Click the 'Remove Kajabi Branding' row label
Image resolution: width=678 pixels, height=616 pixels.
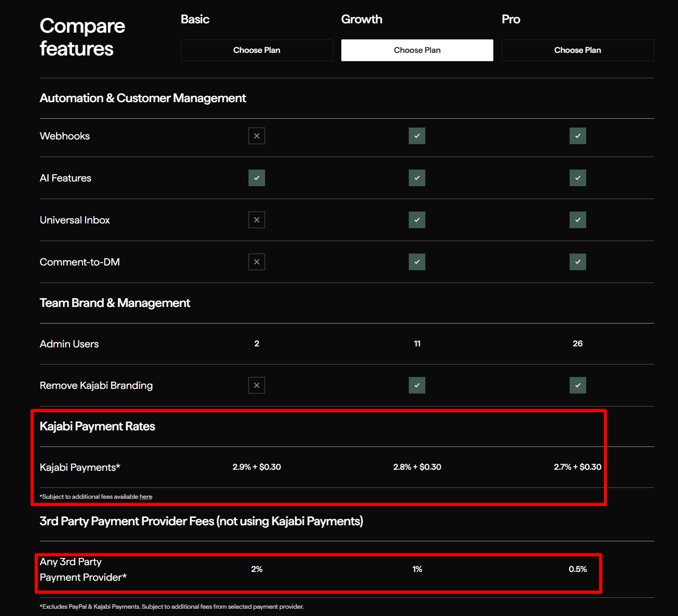click(x=96, y=385)
